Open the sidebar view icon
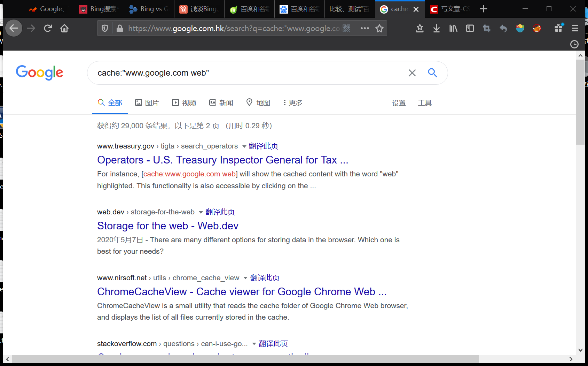This screenshot has height=366, width=588. pyautogui.click(x=470, y=28)
